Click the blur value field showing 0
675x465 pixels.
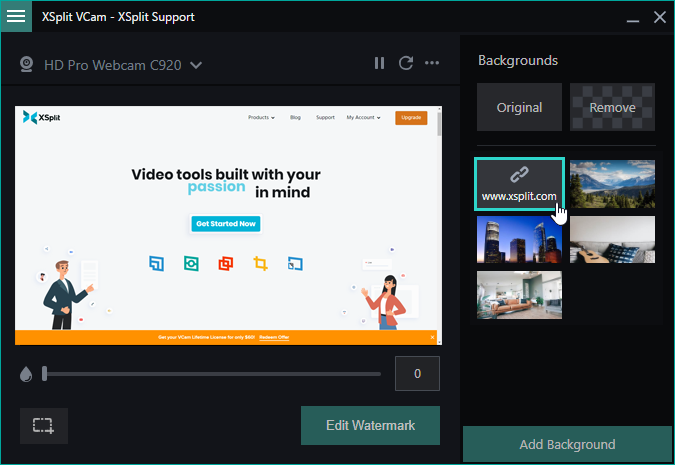click(x=417, y=373)
